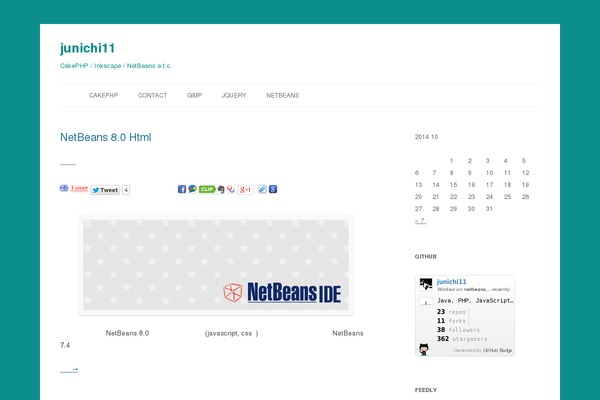600x400 pixels.
Task: Click the junichi11 link in the GitHub badge
Action: point(452,282)
